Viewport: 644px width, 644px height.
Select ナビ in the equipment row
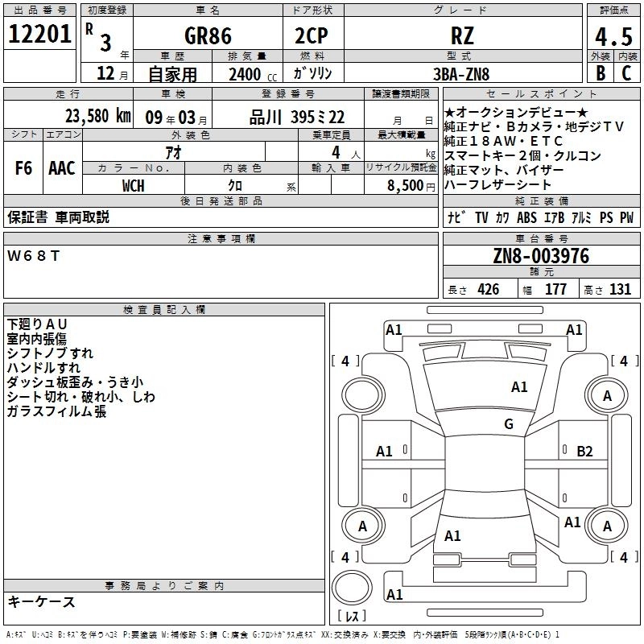pos(456,217)
